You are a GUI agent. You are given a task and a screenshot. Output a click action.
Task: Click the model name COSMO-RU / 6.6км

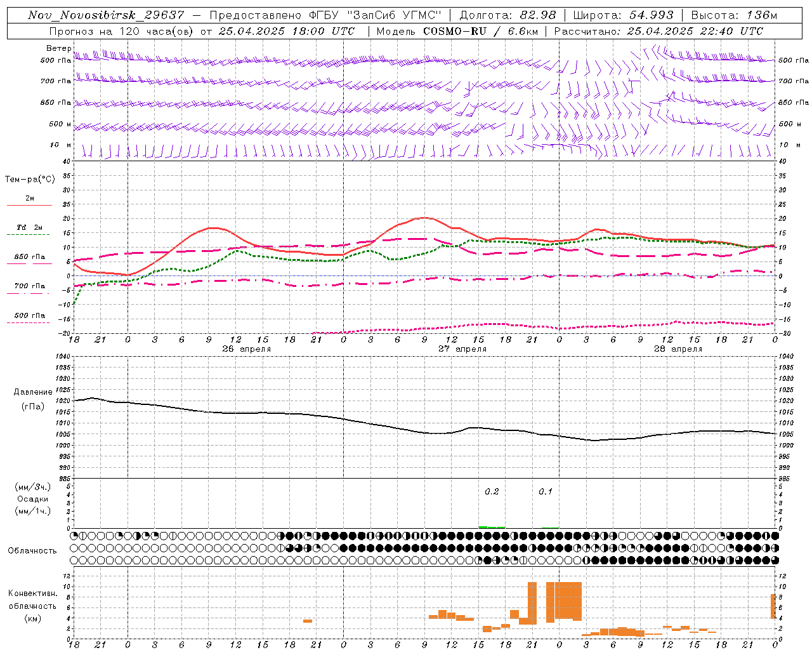[480, 31]
